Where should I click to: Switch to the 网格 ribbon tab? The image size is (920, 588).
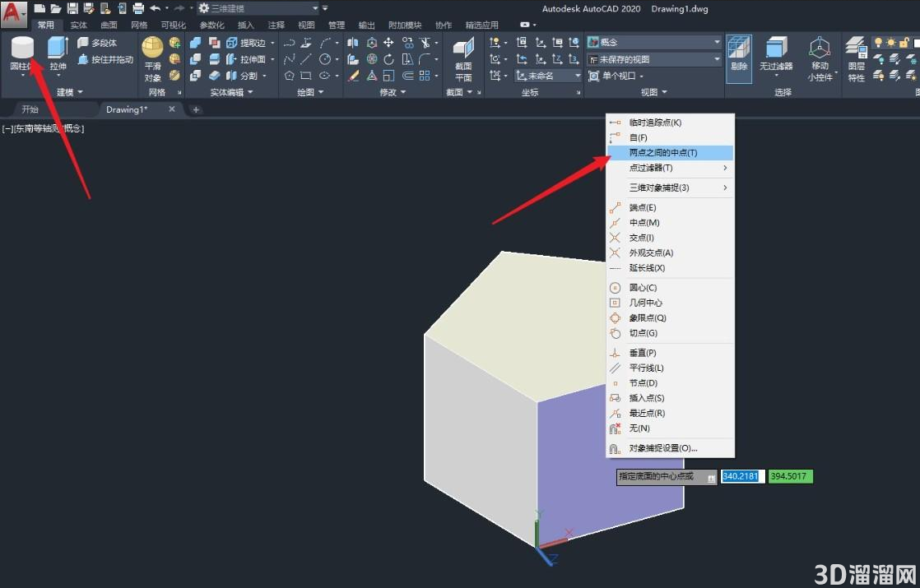coord(139,25)
